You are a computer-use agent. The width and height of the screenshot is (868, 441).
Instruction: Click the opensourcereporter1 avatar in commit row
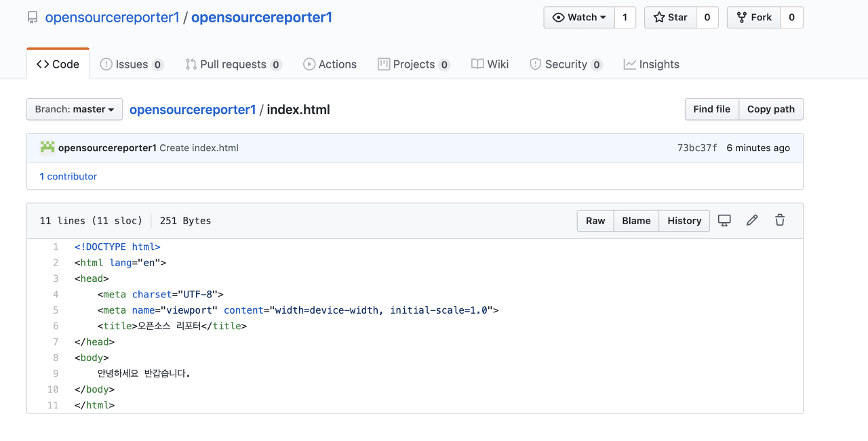[47, 148]
